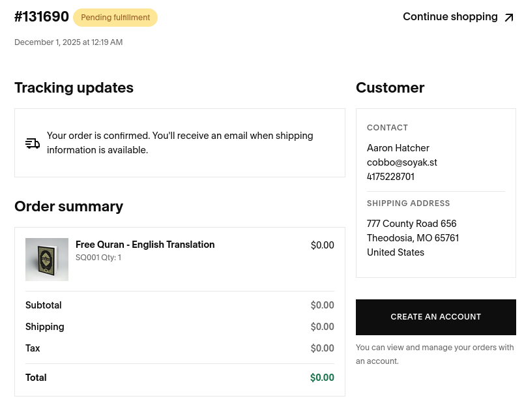This screenshot has width=524, height=420.
Task: Click the Tracking updates heading
Action: pos(74,88)
